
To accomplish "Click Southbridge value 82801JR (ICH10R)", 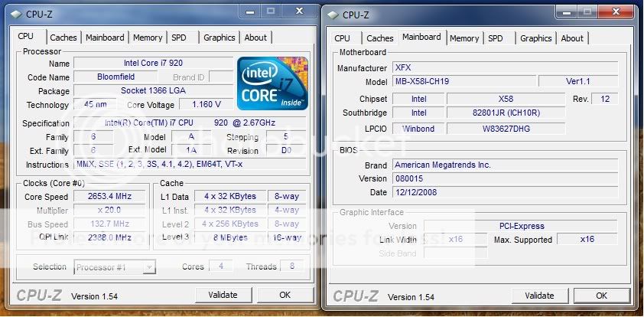I will pyautogui.click(x=506, y=113).
